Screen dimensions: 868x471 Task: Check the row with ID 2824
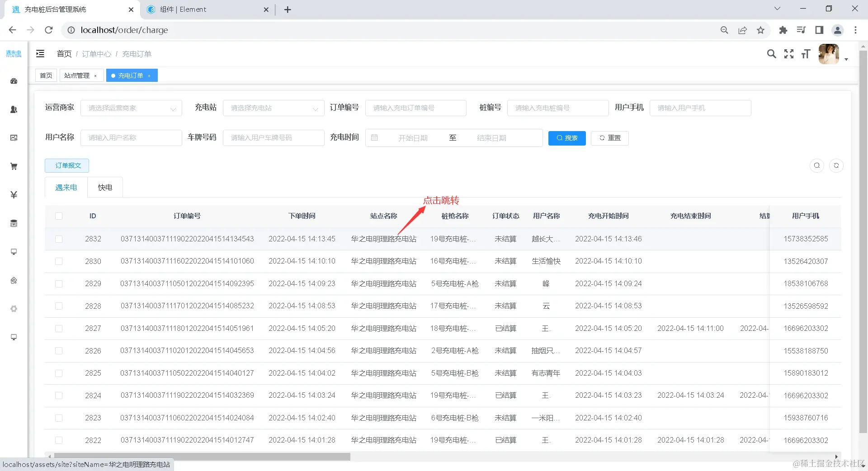[x=59, y=396]
